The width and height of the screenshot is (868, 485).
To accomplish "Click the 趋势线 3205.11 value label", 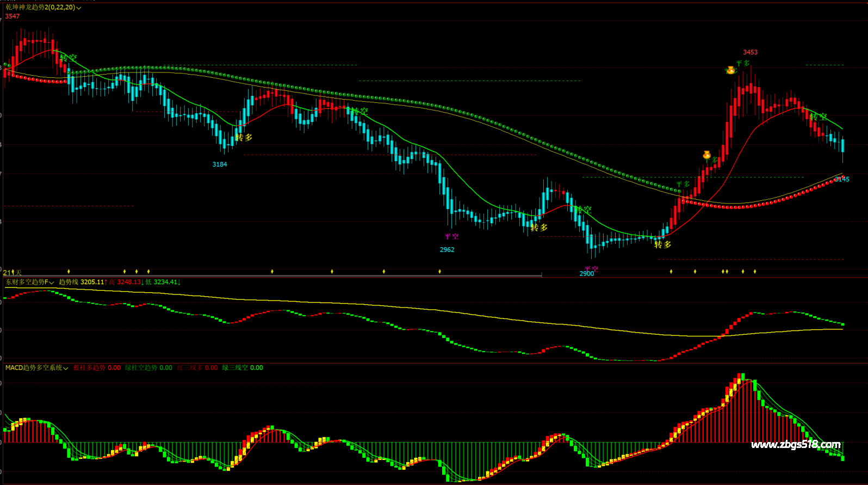I will (x=82, y=282).
